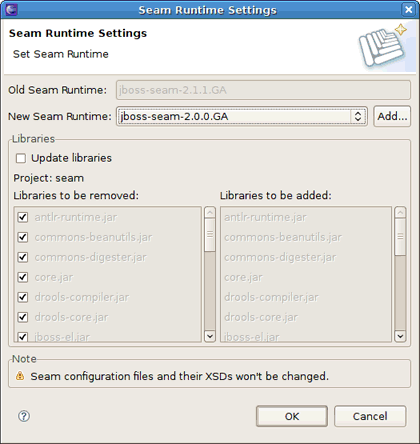
Task: Click the 'Project: seam' label
Action: pyautogui.click(x=49, y=178)
